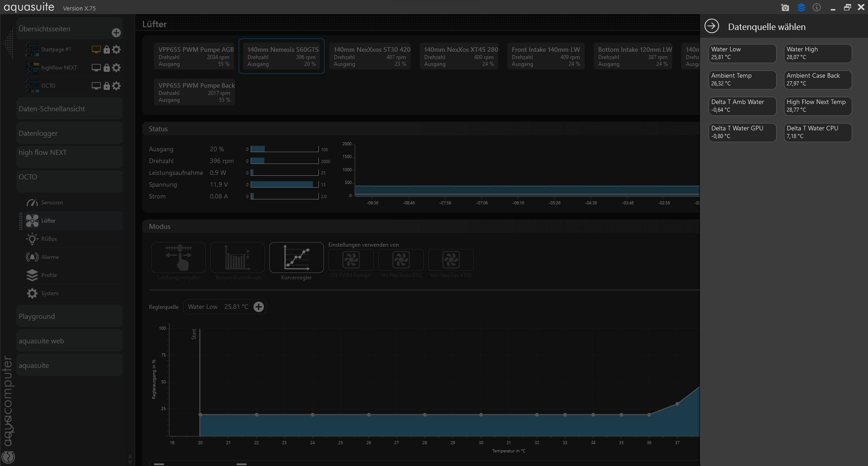The image size is (868, 466).
Task: Collapse Status panel header
Action: [421, 129]
